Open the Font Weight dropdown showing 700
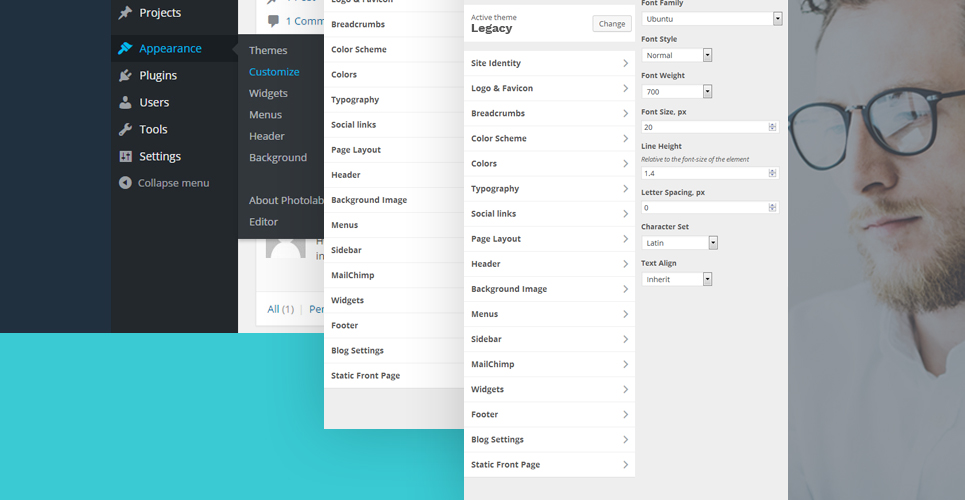 [676, 92]
